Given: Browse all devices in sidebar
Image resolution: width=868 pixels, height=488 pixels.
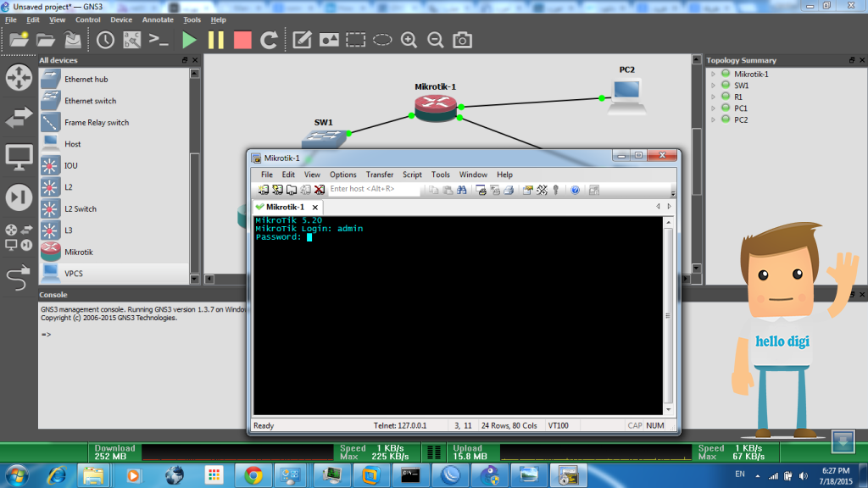Looking at the screenshot, I should (x=19, y=237).
